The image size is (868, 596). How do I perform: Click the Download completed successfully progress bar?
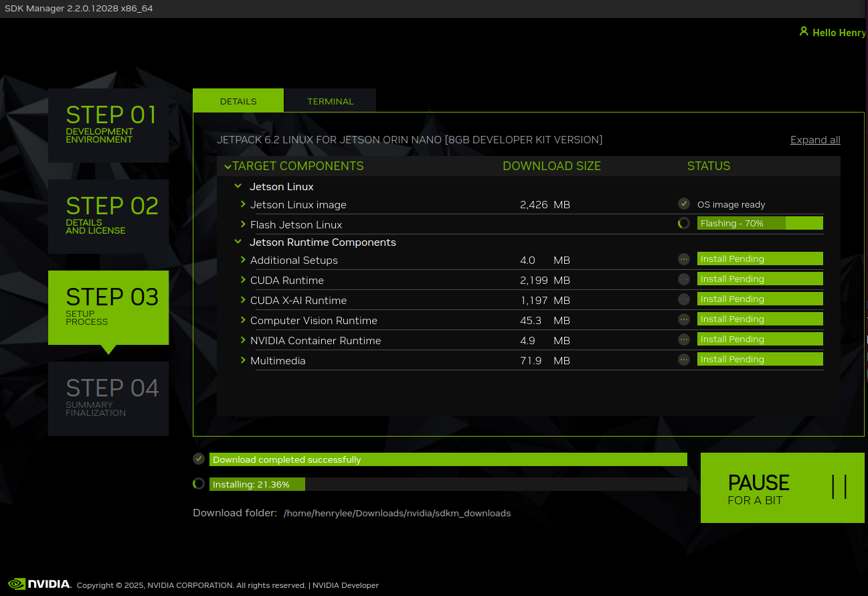tap(448, 459)
